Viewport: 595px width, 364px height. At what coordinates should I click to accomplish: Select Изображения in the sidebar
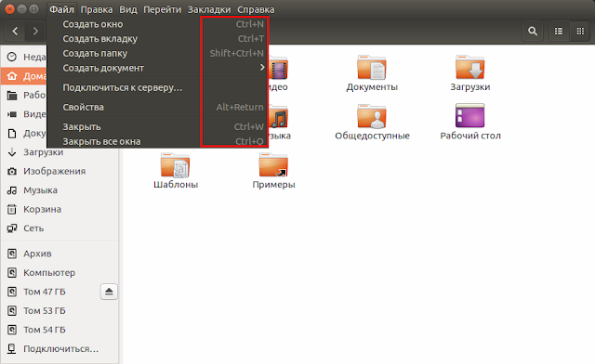(x=59, y=171)
